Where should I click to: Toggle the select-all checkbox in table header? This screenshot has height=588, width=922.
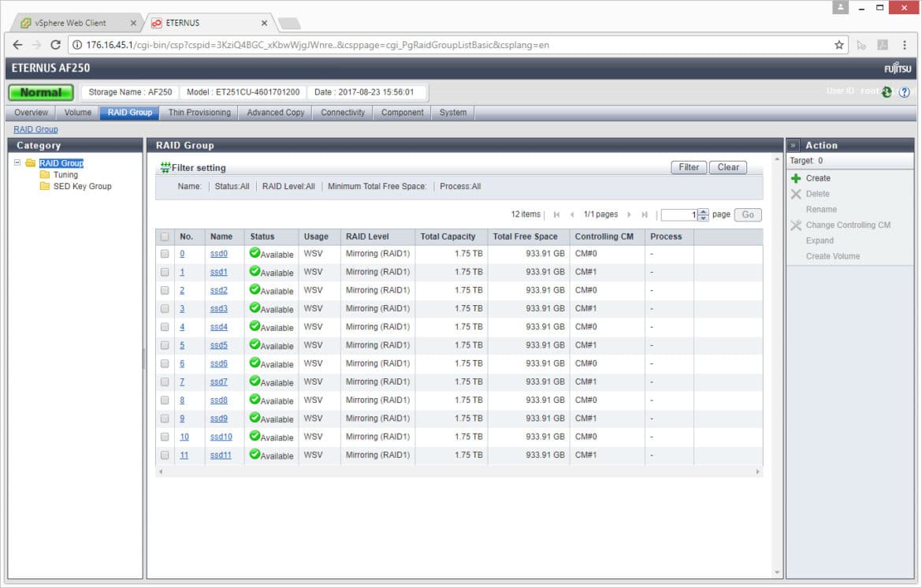pos(165,236)
